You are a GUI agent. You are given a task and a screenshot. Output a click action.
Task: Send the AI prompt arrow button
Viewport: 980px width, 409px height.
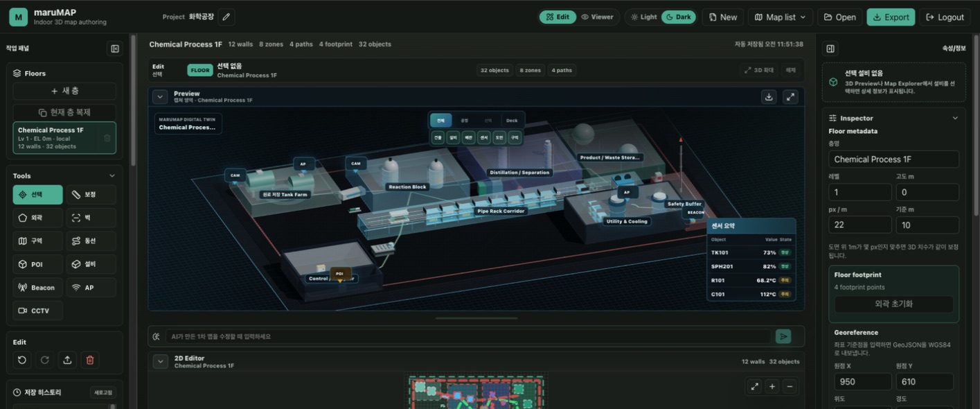[x=783, y=336]
